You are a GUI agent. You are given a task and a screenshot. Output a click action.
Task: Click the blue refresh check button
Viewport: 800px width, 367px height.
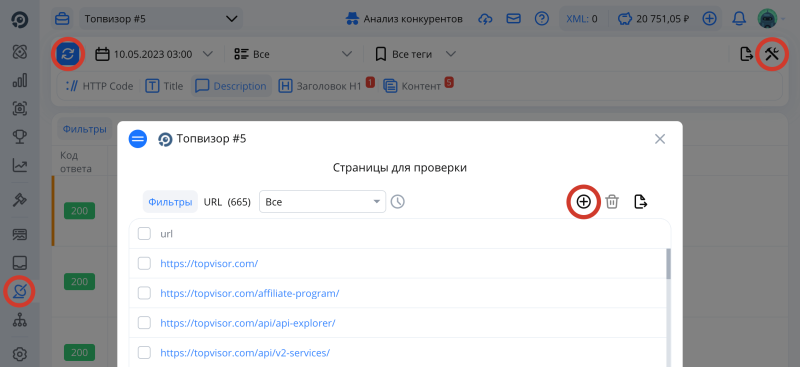tap(67, 54)
